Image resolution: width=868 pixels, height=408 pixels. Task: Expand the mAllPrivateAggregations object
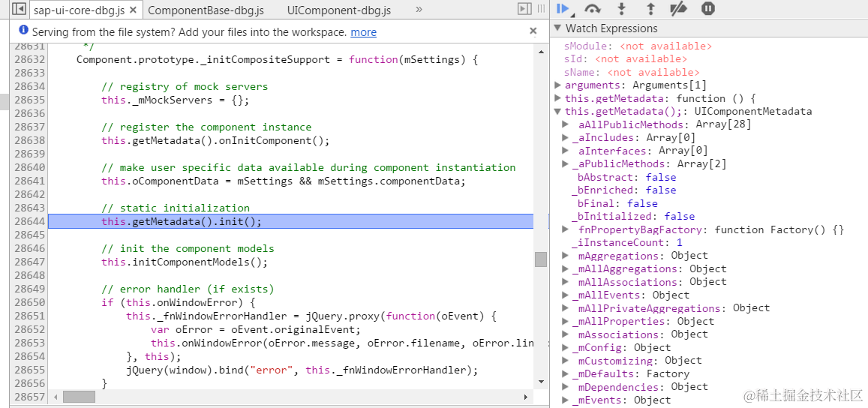[565, 307]
